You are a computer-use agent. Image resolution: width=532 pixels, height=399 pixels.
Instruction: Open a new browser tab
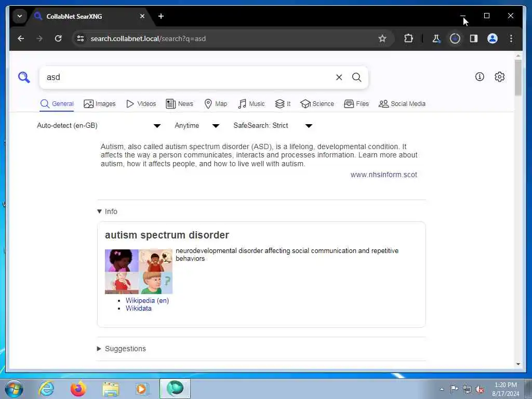pyautogui.click(x=161, y=16)
